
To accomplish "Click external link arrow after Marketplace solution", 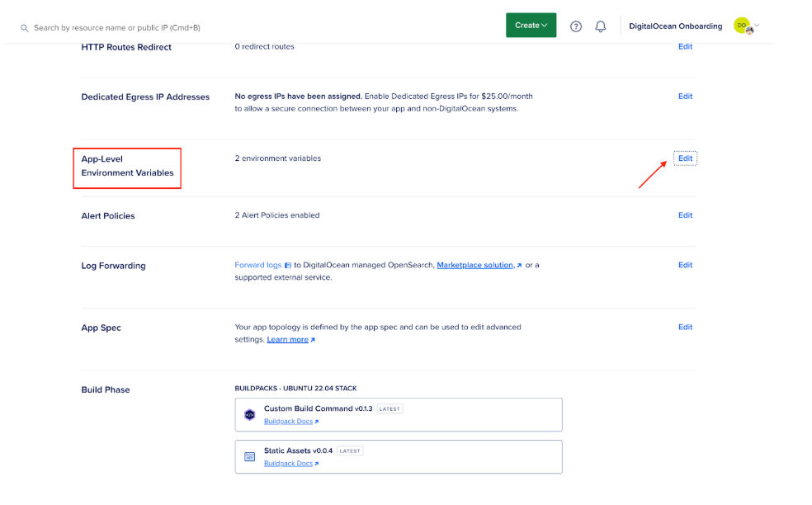I will 519,265.
